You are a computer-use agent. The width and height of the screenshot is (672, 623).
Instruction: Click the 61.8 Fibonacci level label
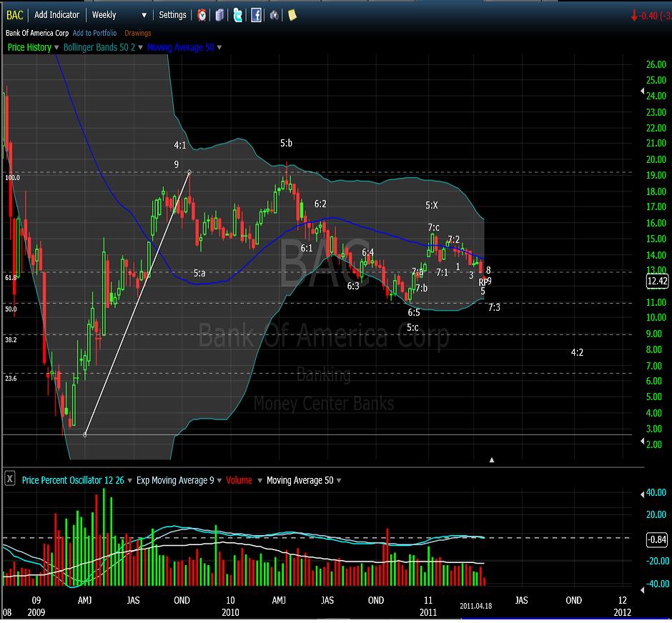point(11,278)
